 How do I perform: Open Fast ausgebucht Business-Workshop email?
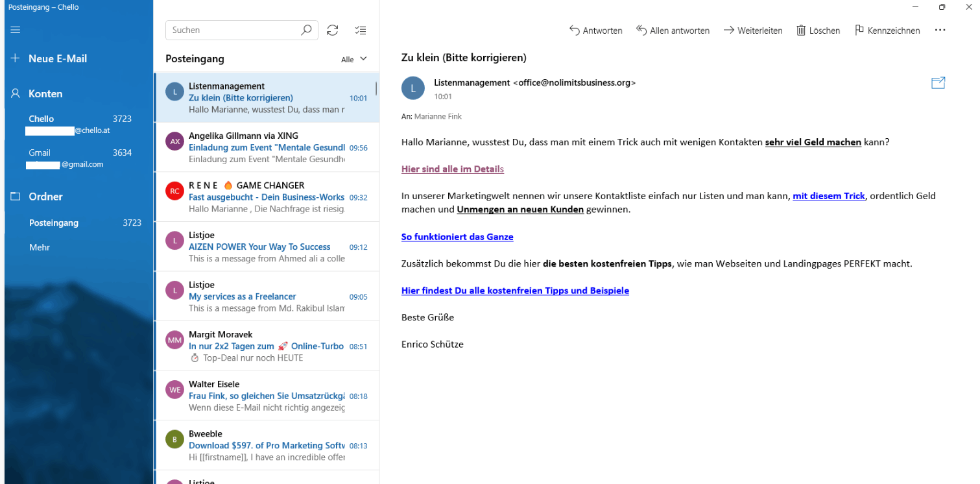267,197
